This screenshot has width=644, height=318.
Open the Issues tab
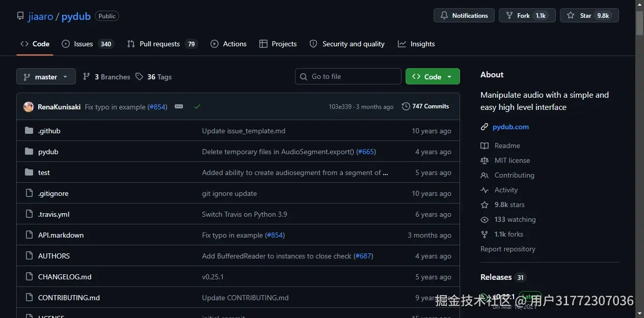(88, 44)
